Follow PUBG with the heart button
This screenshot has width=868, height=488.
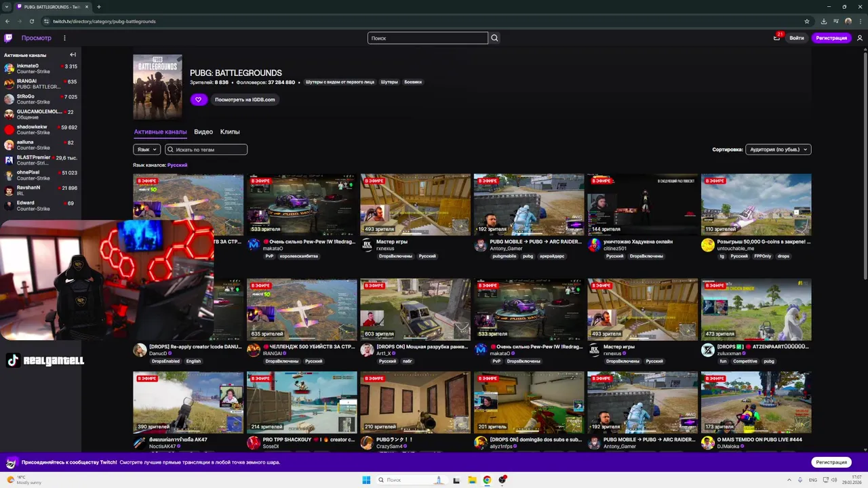point(199,100)
